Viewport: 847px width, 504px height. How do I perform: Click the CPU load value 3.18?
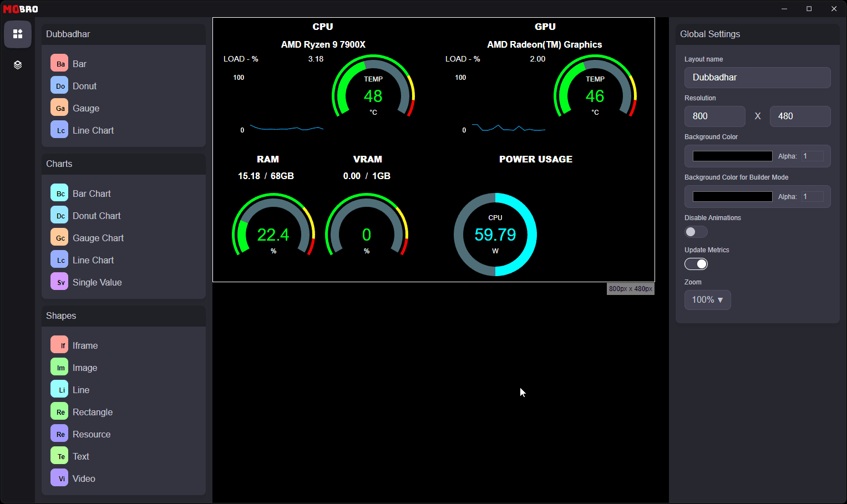[316, 59]
